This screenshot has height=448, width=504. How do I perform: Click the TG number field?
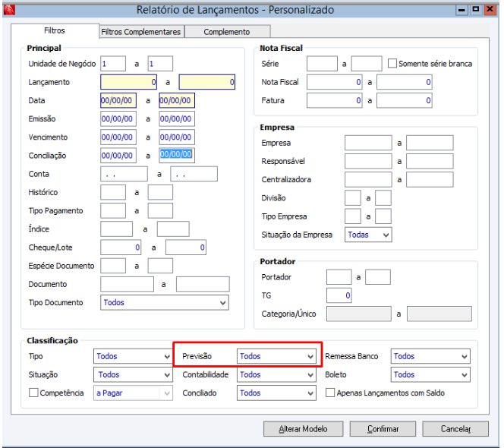[x=339, y=295]
